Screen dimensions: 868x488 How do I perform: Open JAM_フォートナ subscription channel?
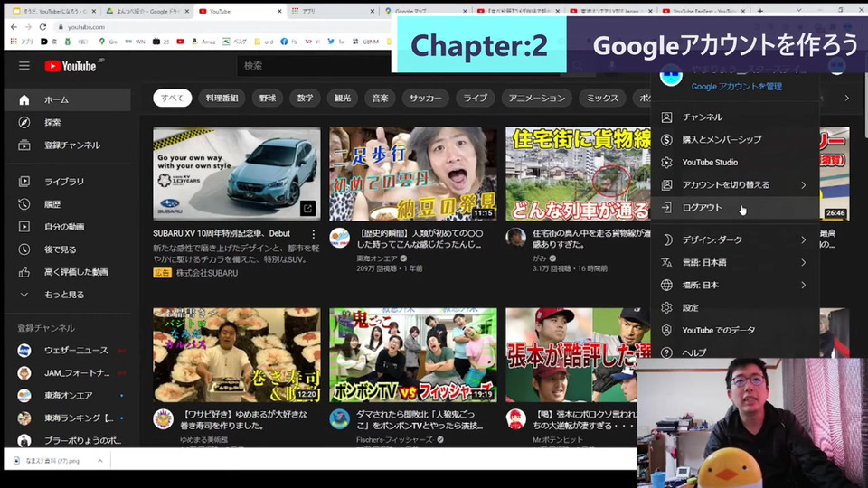(68, 373)
